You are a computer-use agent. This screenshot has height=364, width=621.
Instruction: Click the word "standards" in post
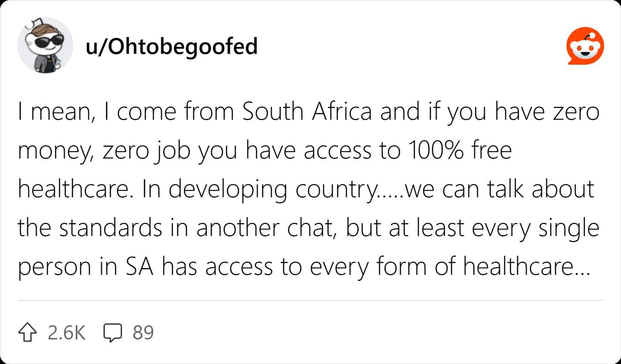click(x=110, y=228)
